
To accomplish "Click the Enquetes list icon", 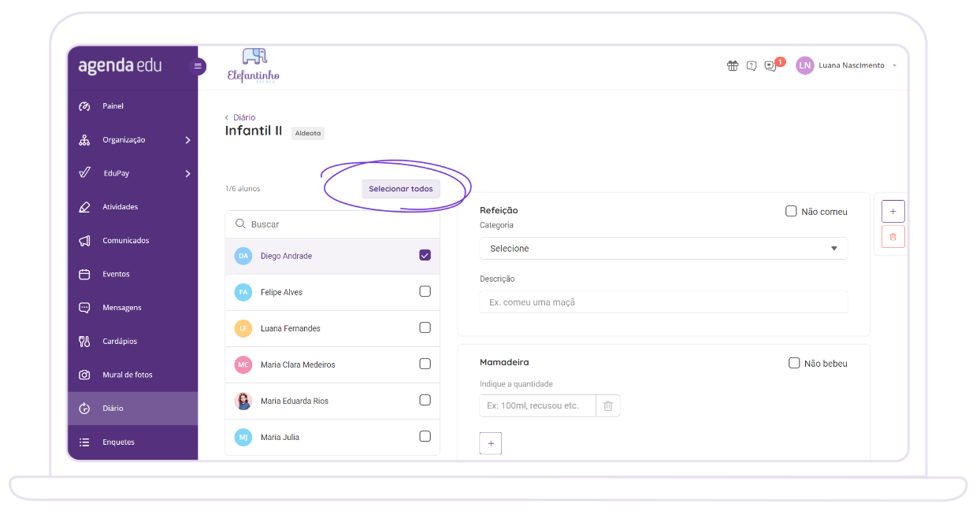I will pyautogui.click(x=85, y=442).
